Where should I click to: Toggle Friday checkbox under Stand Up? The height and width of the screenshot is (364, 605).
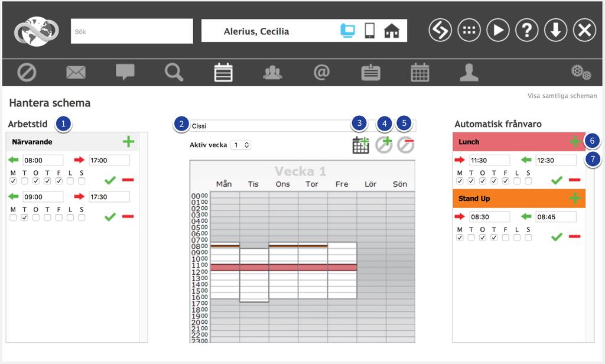(506, 238)
